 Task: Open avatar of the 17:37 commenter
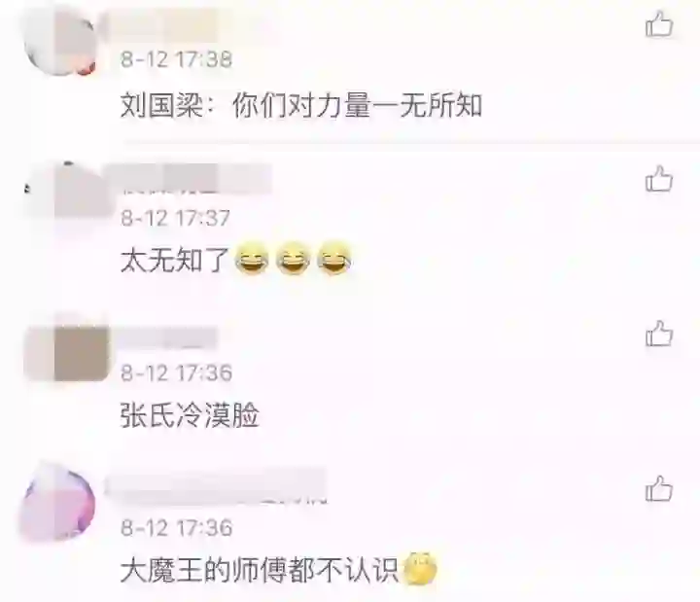click(67, 190)
